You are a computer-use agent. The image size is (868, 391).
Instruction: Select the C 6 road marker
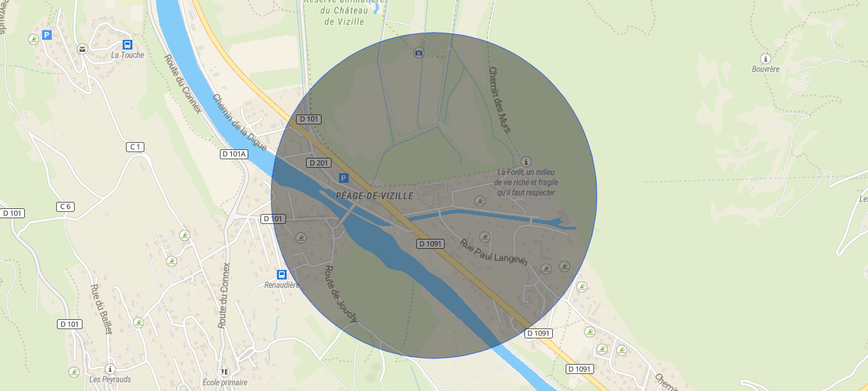pos(65,206)
